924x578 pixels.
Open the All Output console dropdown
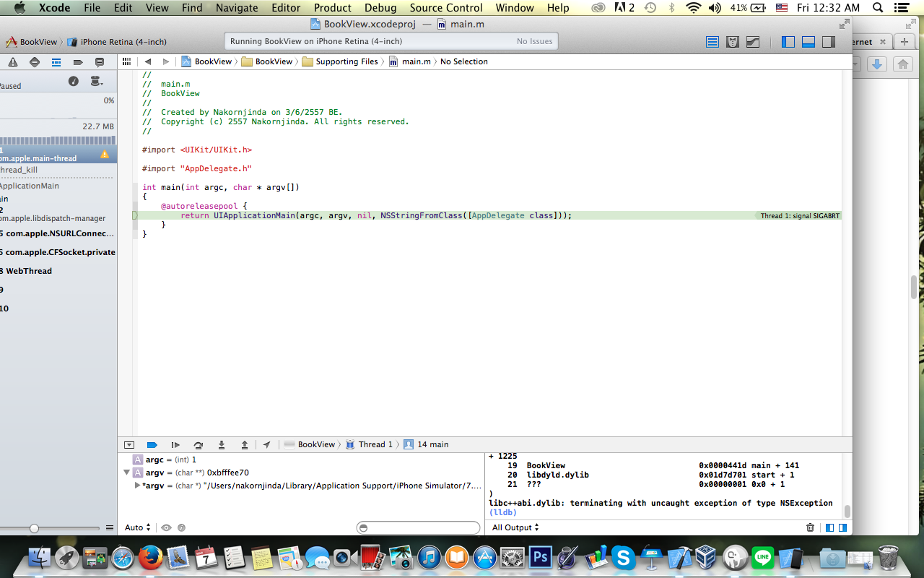515,527
